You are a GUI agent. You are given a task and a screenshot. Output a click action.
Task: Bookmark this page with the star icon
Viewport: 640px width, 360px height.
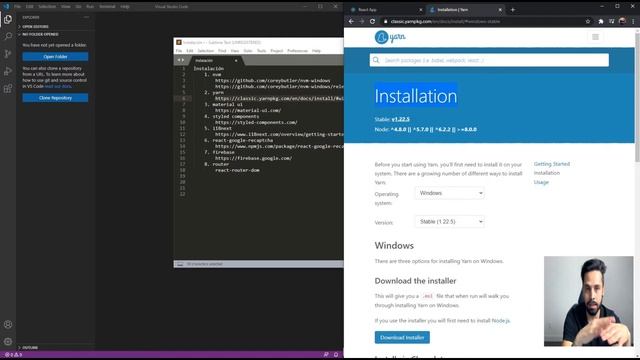point(588,21)
